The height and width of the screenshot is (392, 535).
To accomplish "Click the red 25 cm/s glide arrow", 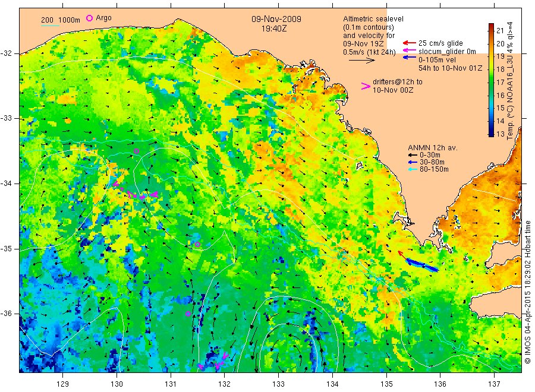I will tap(410, 43).
